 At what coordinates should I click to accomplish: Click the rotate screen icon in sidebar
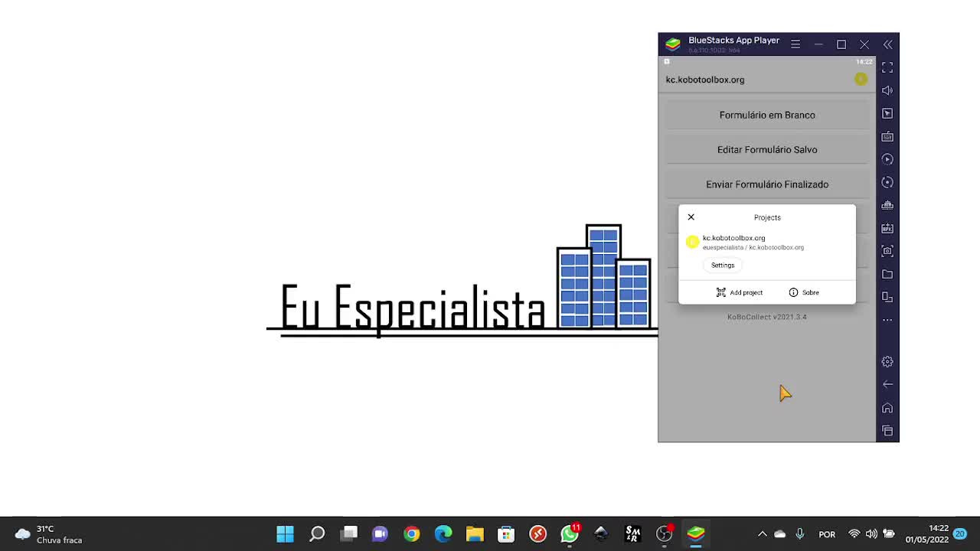click(x=887, y=297)
